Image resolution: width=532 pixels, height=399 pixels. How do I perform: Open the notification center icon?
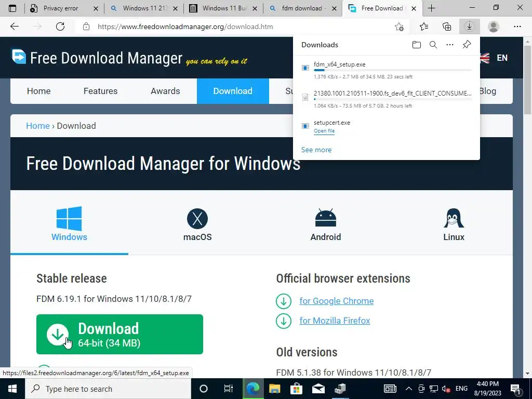point(515,389)
